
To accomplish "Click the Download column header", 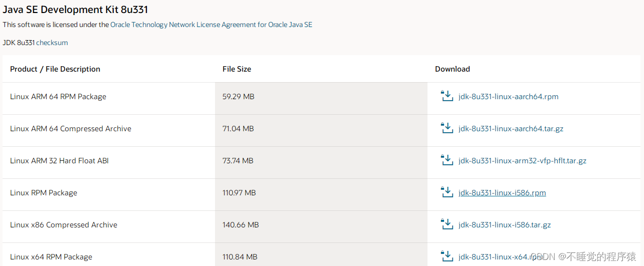I will [x=453, y=69].
